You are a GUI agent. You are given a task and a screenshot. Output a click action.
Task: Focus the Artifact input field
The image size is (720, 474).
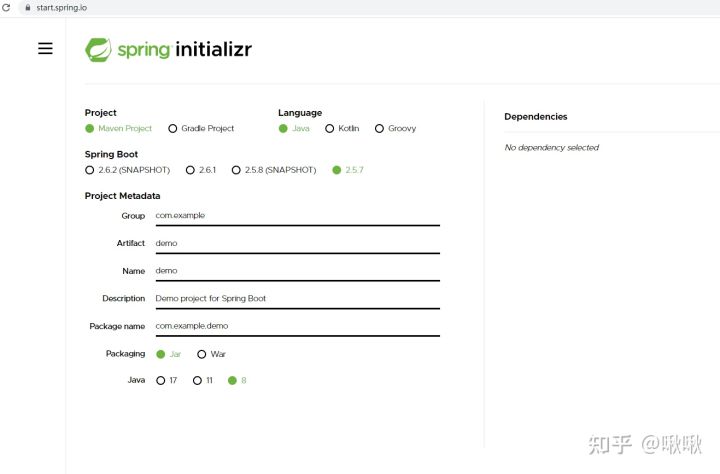point(298,243)
